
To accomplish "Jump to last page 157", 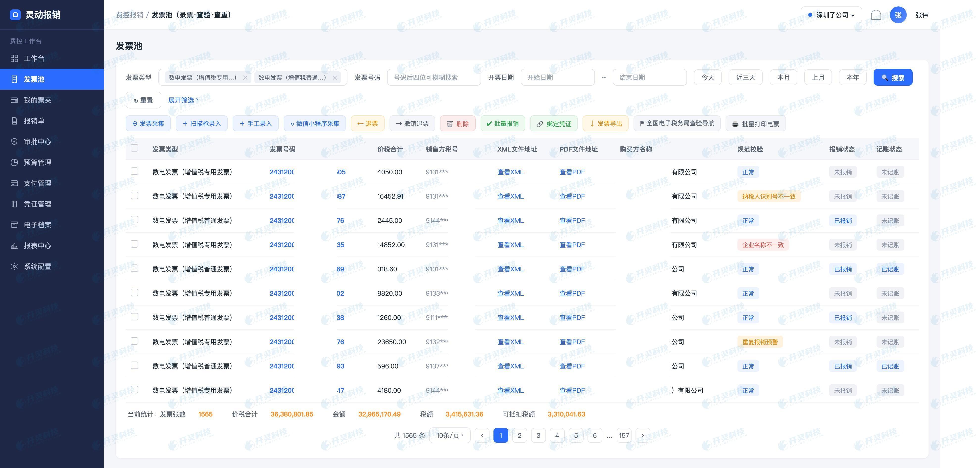I will [624, 435].
